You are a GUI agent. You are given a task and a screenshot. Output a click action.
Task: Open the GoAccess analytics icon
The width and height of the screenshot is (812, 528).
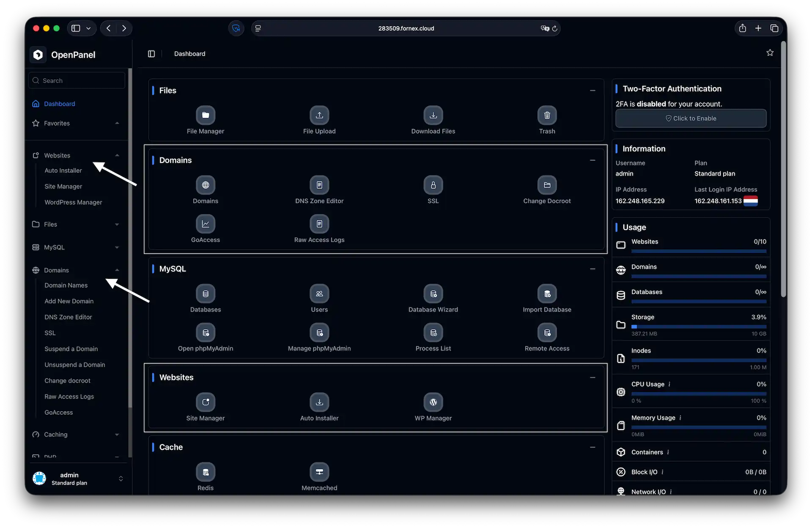click(206, 224)
